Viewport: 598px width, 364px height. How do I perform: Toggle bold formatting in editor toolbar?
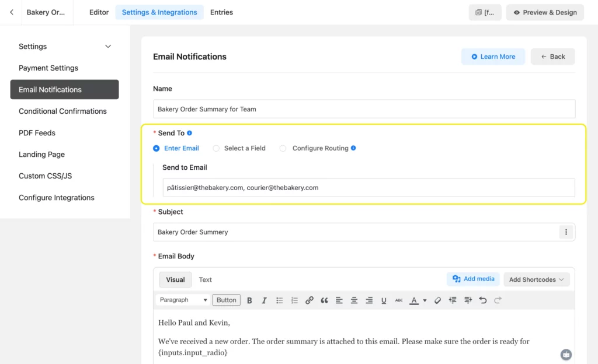coord(249,300)
